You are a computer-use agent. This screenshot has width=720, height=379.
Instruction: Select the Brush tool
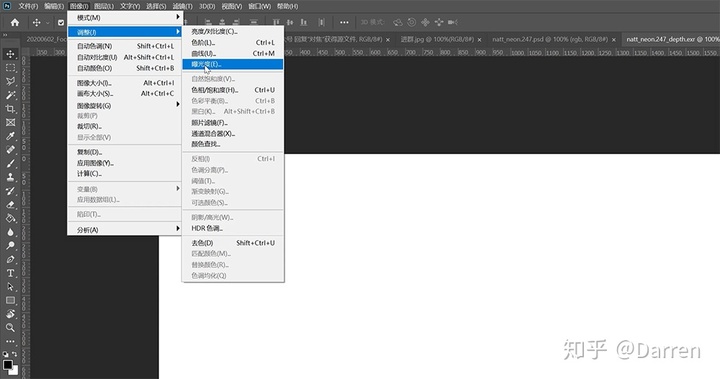(x=10, y=164)
